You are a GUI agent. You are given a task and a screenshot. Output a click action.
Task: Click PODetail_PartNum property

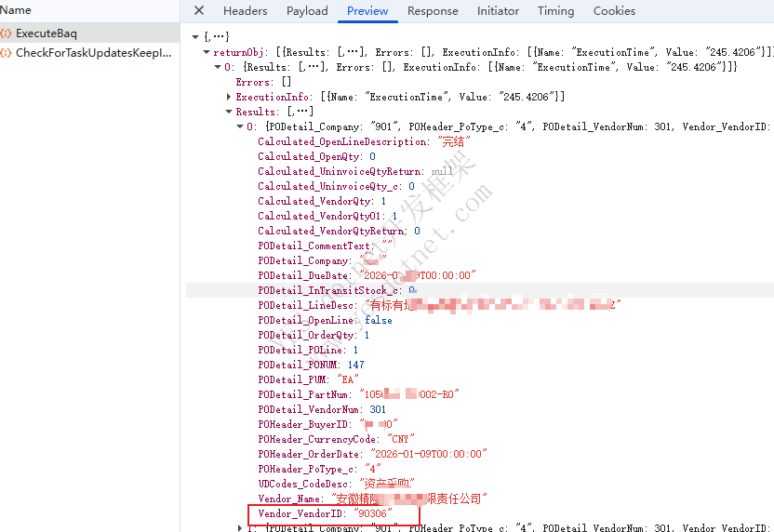point(358,394)
